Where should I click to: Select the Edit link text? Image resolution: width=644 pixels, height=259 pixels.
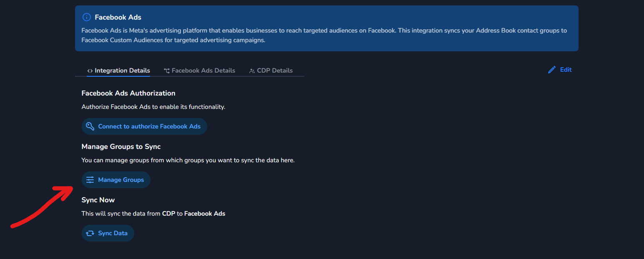point(566,70)
